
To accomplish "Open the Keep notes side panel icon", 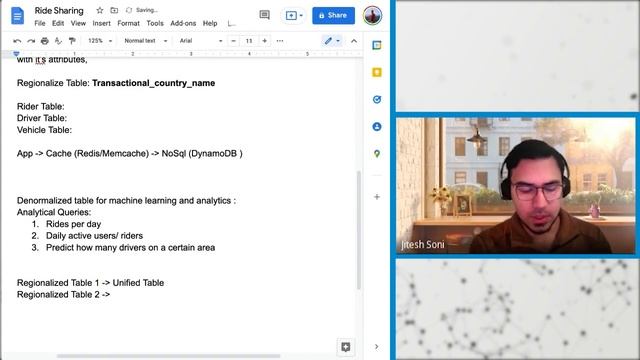I will (x=377, y=72).
